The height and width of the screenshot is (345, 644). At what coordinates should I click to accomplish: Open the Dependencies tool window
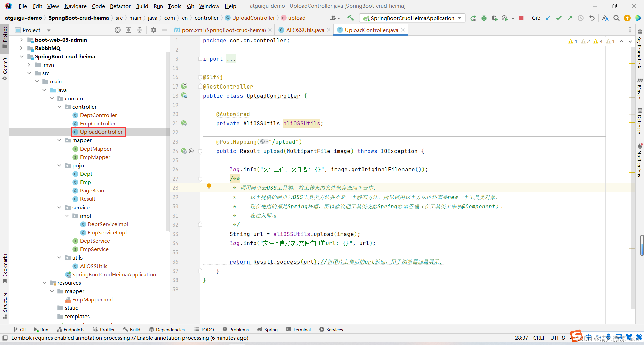pyautogui.click(x=167, y=330)
